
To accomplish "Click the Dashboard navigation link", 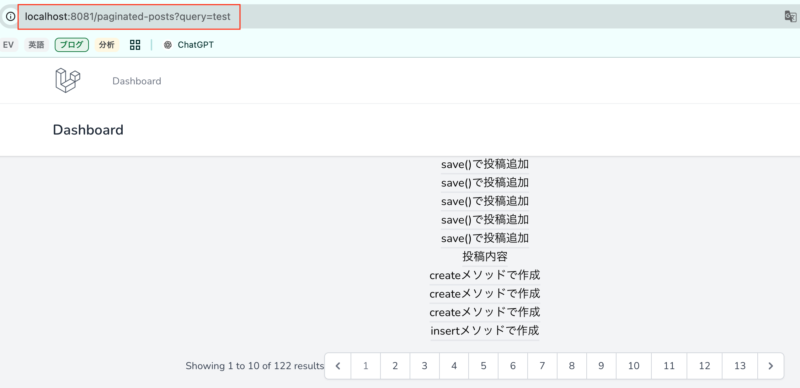I will pos(137,81).
